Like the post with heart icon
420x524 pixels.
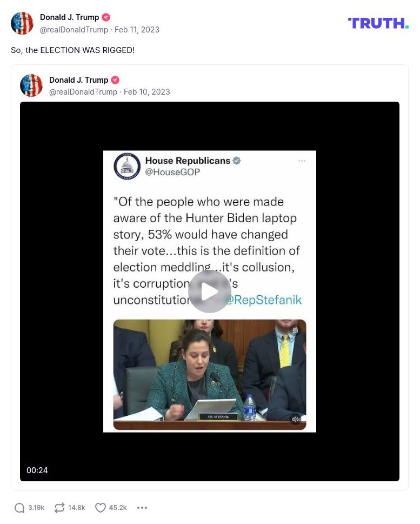point(101,508)
